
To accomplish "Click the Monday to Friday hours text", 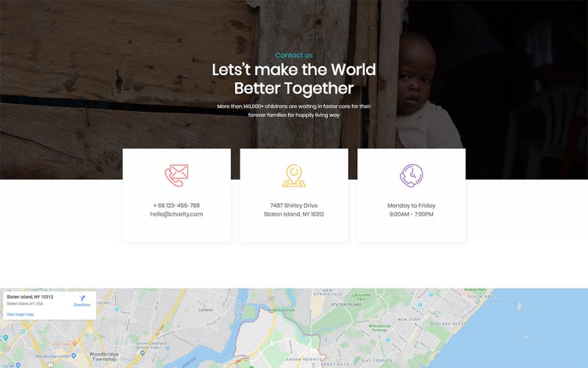I will pos(412,205).
